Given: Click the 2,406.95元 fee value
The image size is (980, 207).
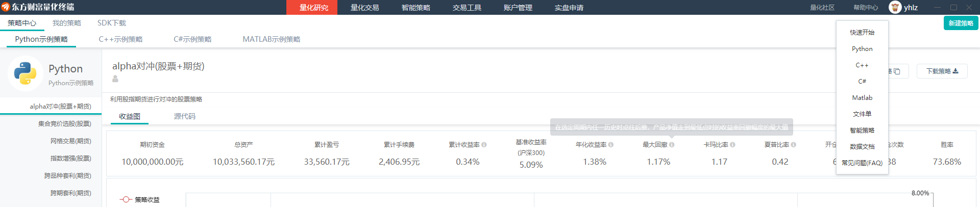Looking at the screenshot, I should tap(399, 162).
